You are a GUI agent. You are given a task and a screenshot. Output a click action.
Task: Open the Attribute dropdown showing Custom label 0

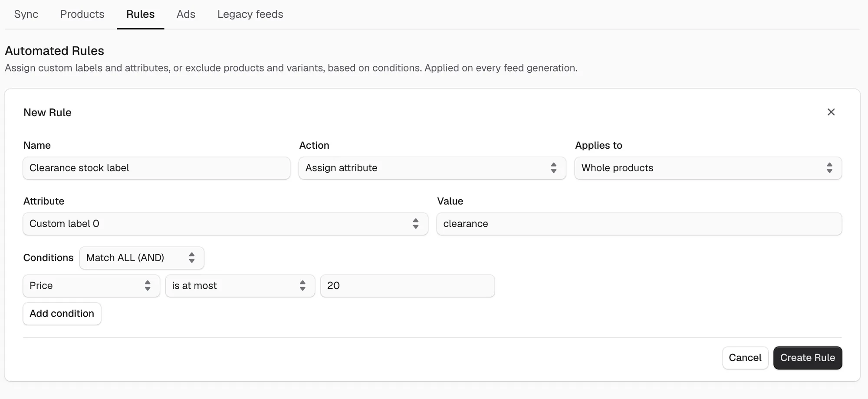pyautogui.click(x=226, y=224)
